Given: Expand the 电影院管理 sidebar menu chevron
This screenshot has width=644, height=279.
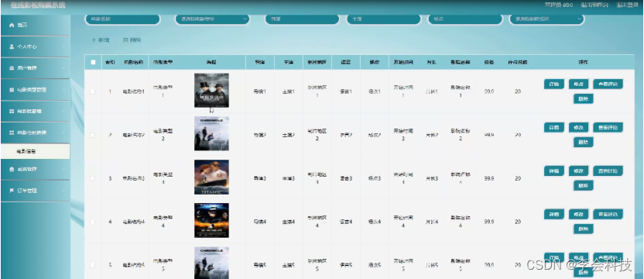Looking at the screenshot, I should pyautogui.click(x=63, y=111).
